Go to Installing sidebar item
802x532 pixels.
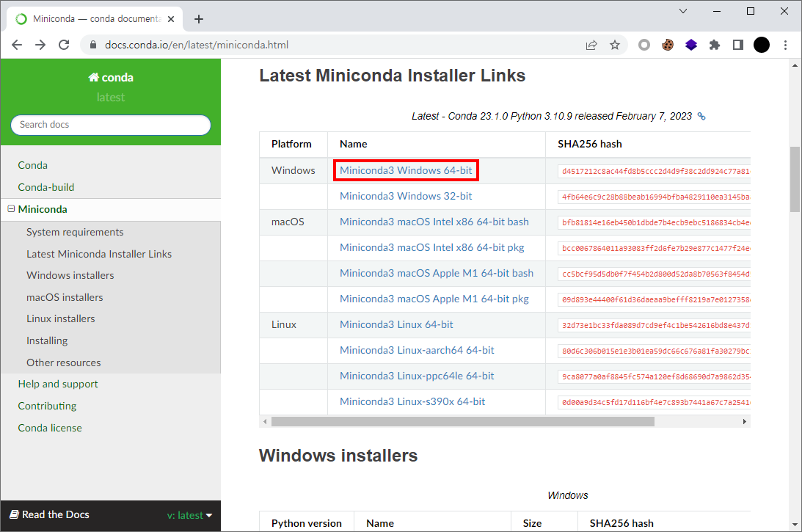47,340
